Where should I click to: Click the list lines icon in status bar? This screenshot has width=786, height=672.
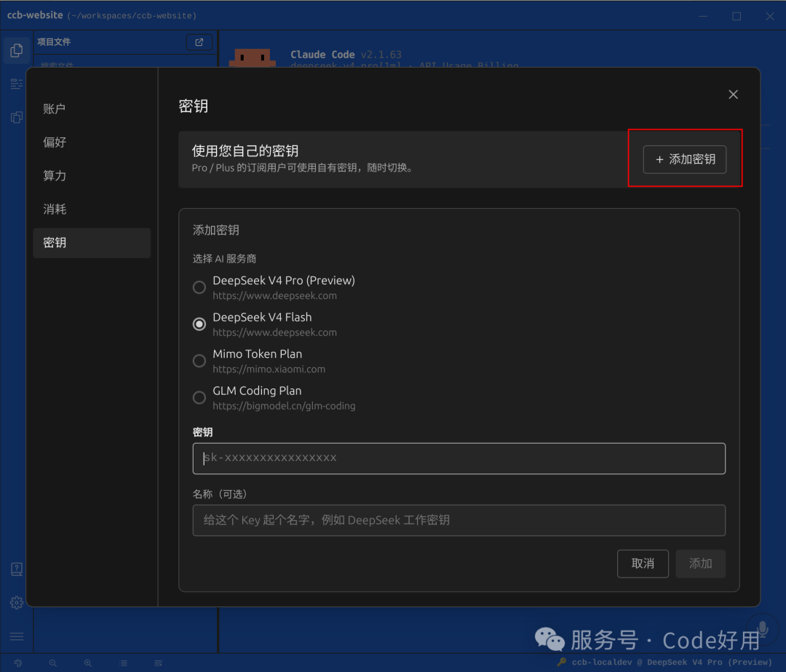pyautogui.click(x=123, y=663)
